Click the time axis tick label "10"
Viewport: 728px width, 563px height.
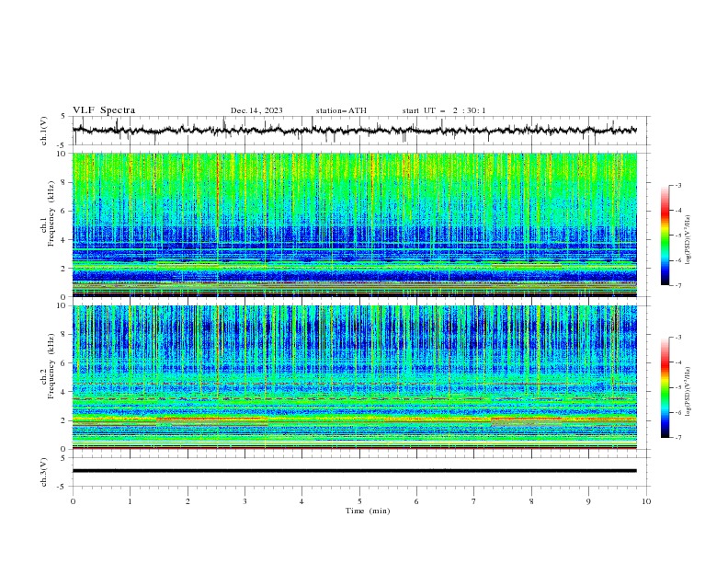click(646, 501)
